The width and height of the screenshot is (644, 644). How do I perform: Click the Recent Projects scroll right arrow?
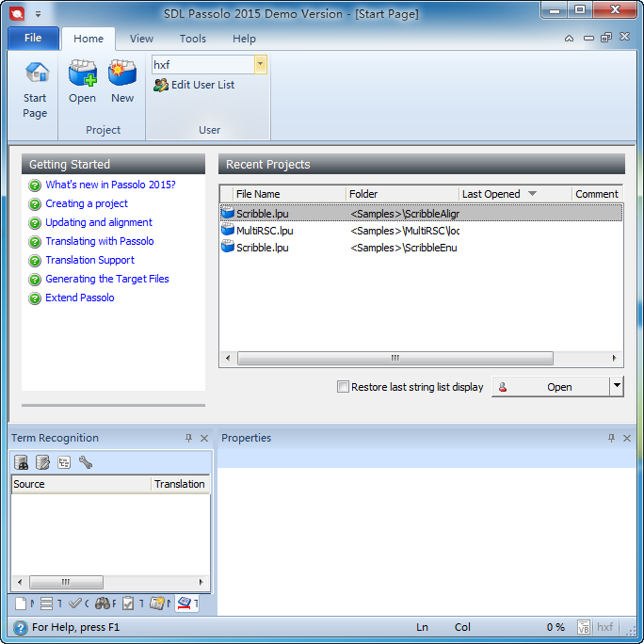614,358
